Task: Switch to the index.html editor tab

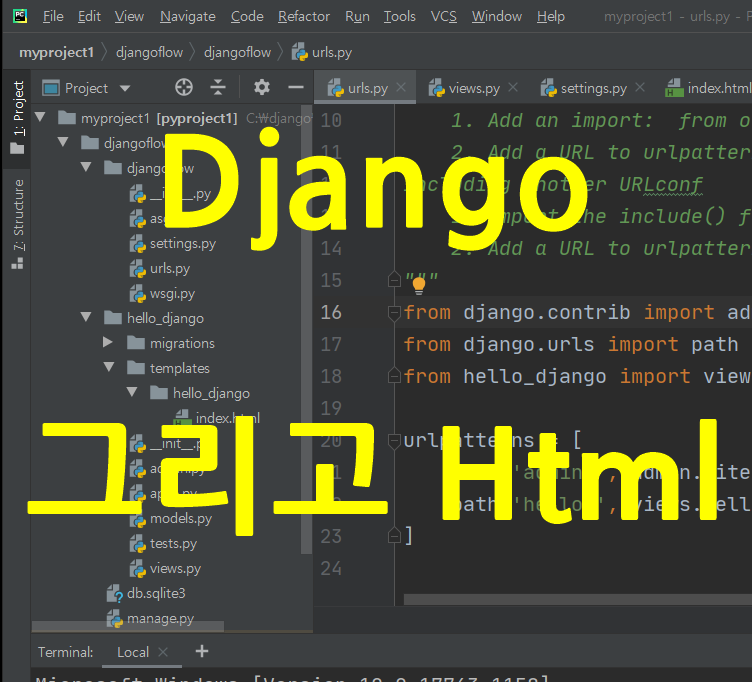Action: tap(708, 88)
